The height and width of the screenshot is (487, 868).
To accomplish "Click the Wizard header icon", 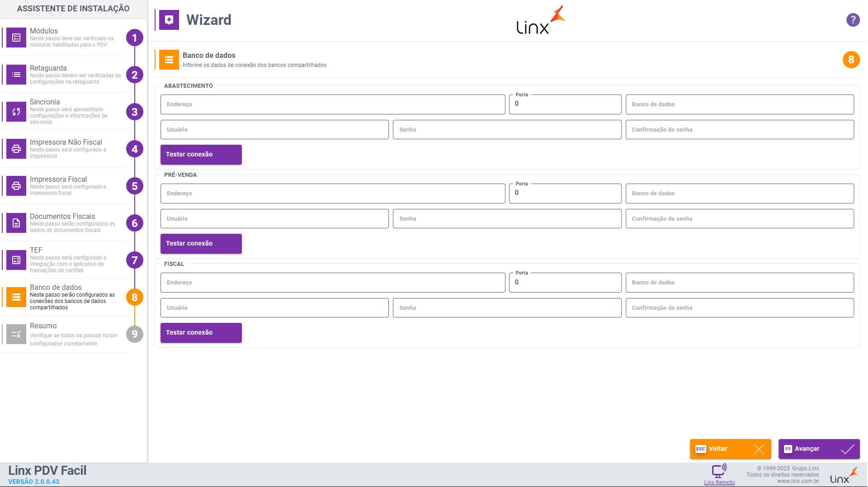I will [169, 20].
